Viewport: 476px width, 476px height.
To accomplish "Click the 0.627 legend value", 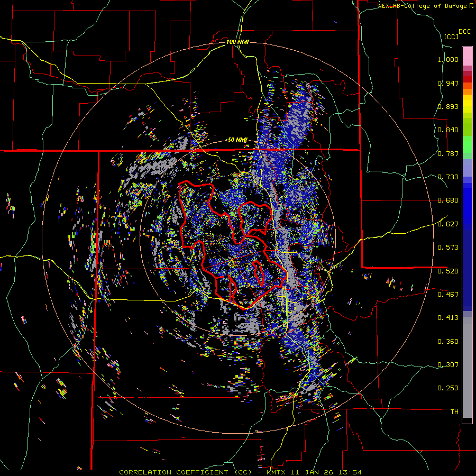I will [448, 224].
